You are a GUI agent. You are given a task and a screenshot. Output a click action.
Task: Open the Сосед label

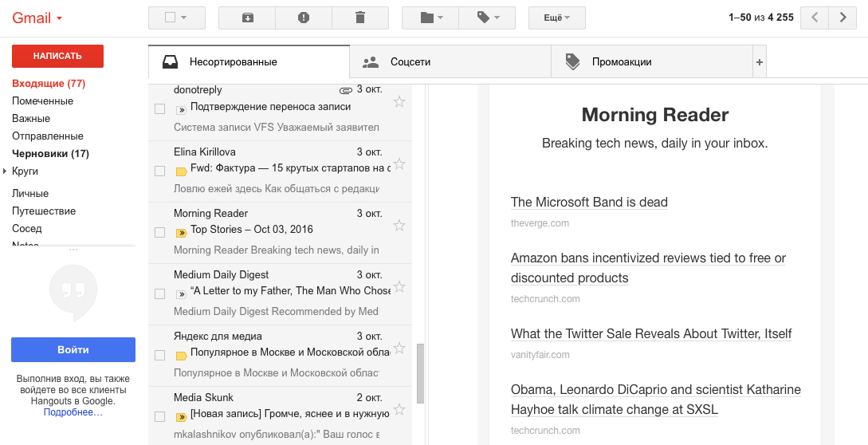[26, 228]
